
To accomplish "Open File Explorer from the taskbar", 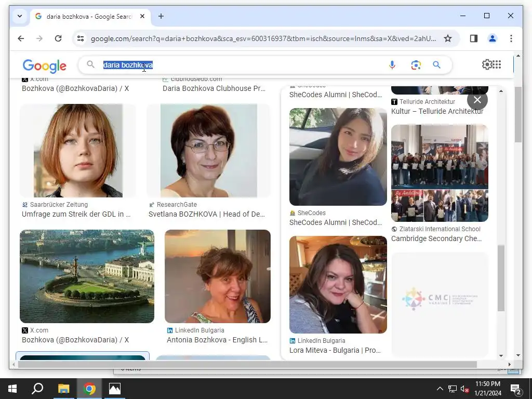I will (x=63, y=389).
